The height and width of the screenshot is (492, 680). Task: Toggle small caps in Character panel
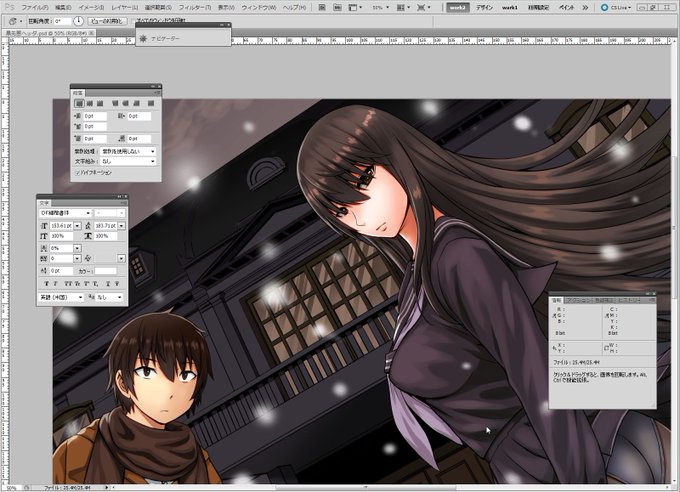click(77, 283)
